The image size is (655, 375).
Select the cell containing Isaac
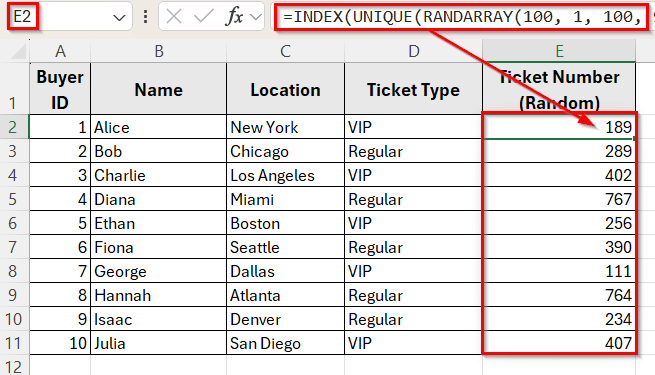[159, 319]
